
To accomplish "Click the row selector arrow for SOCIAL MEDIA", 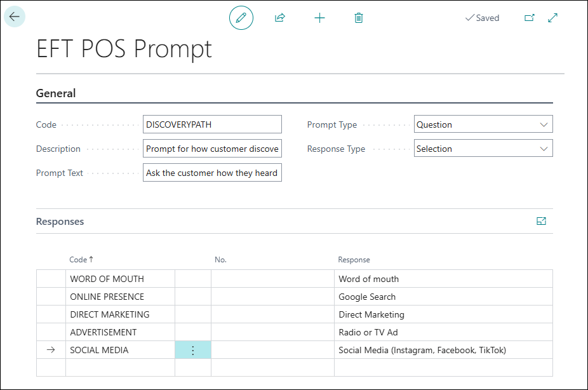I will click(x=51, y=350).
